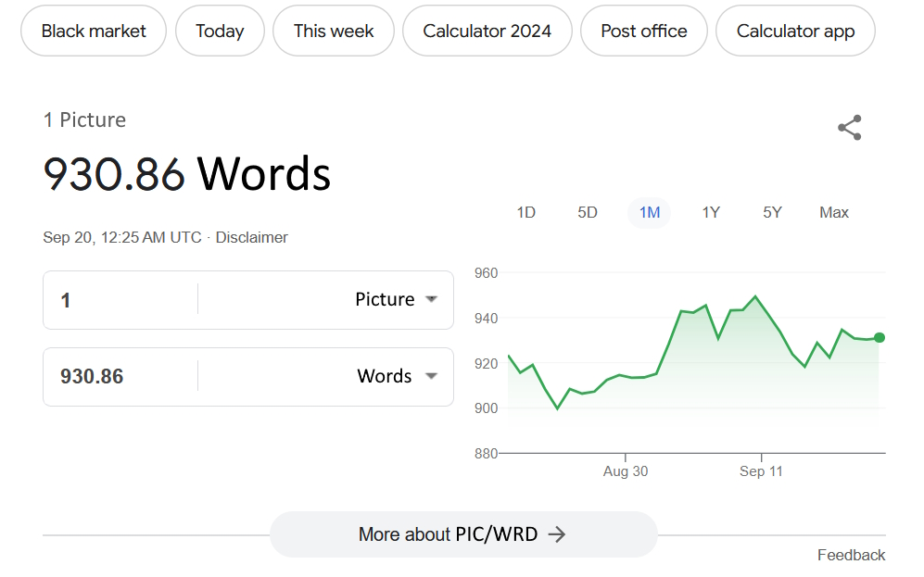Image resolution: width=924 pixels, height=577 pixels.
Task: Select the 5D time range tab
Action: [588, 212]
